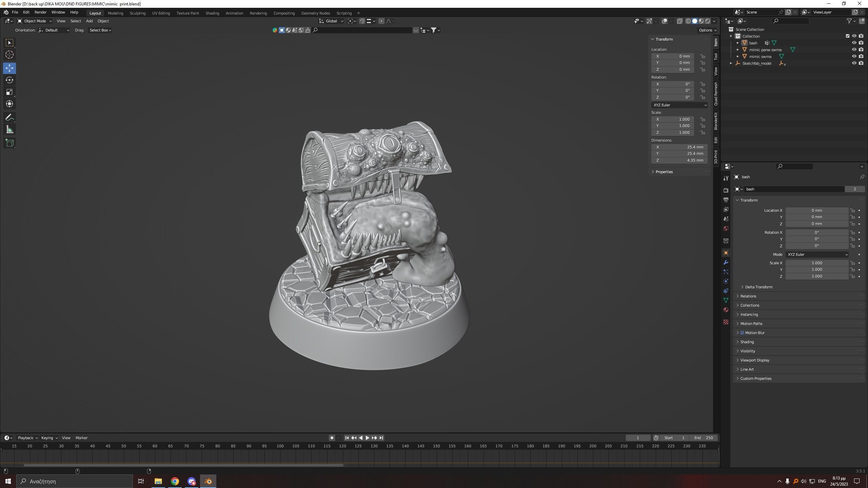Viewport: 868px width, 488px height.
Task: Open the Drag Select Box dropdown
Action: click(100, 30)
